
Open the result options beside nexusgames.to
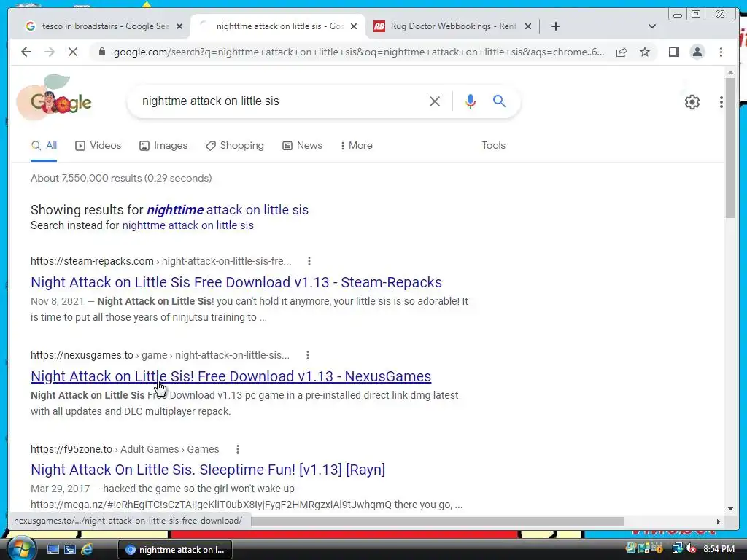(308, 355)
